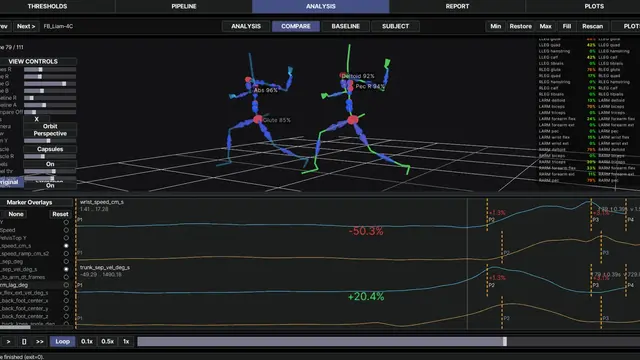Screen dimensions: 640x360
Task: Click the Abs 96% label on skeleton
Action: (266, 90)
